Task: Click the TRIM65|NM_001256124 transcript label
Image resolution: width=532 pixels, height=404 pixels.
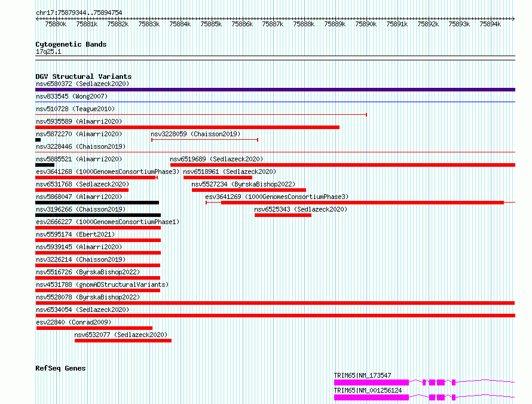Action: click(x=368, y=390)
